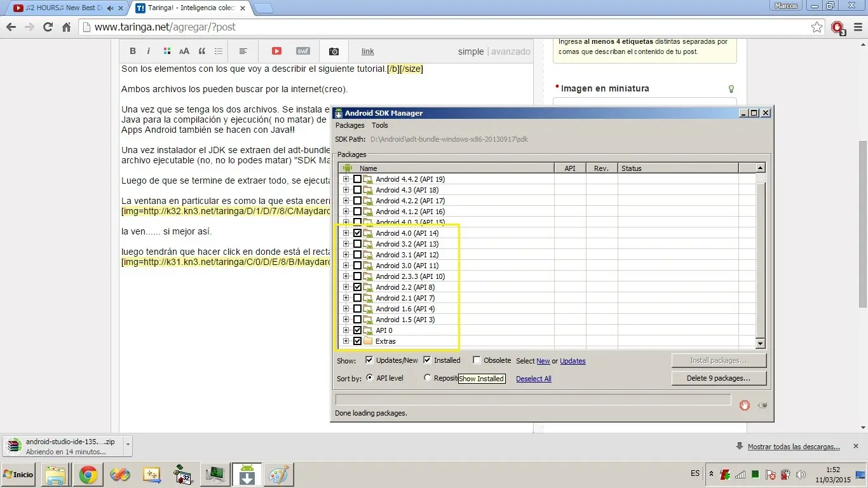
Task: Apply bold formatting in the post editor
Action: [133, 51]
